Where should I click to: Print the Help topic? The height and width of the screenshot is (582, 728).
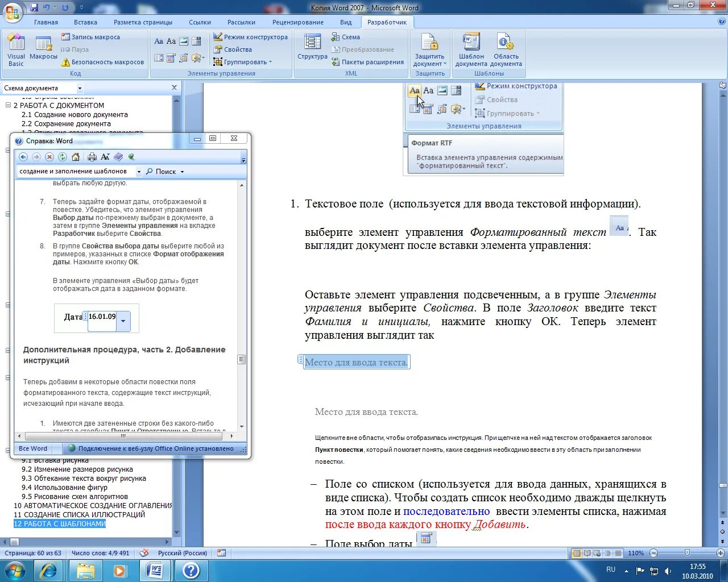click(92, 157)
